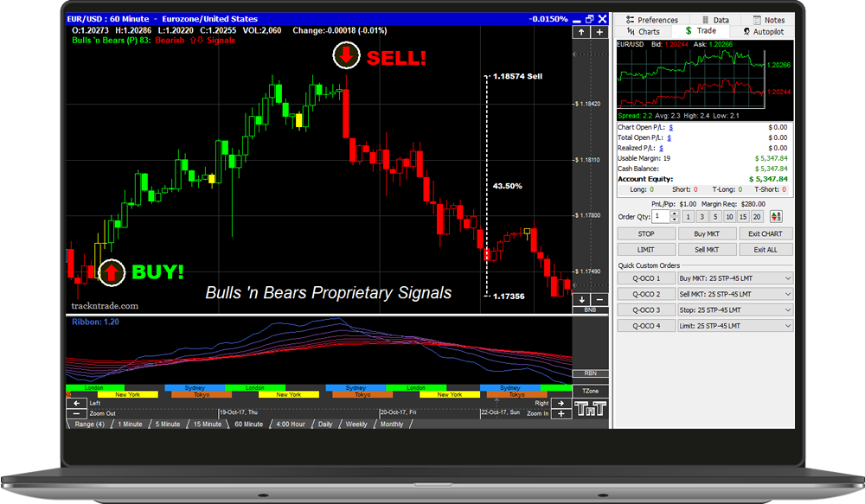Set order quantity with the 20 button
865x504 pixels.
(757, 217)
